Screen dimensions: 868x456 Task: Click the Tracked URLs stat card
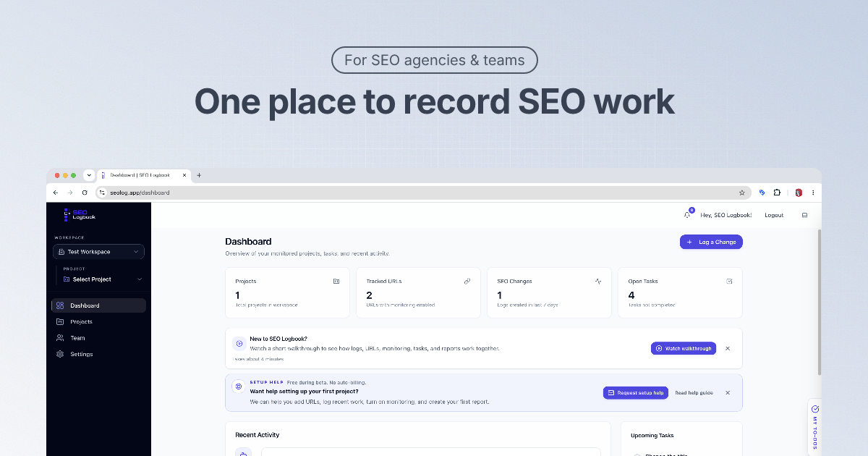[418, 292]
